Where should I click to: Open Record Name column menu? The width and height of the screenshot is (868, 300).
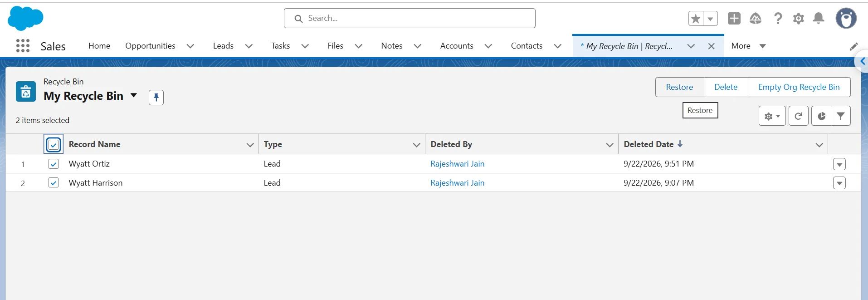(x=250, y=145)
